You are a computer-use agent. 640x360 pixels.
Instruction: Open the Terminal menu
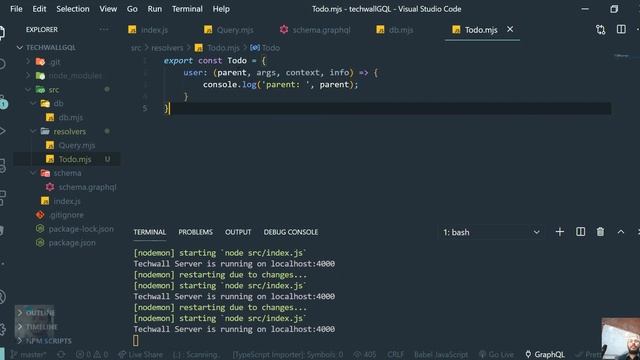click(x=187, y=9)
